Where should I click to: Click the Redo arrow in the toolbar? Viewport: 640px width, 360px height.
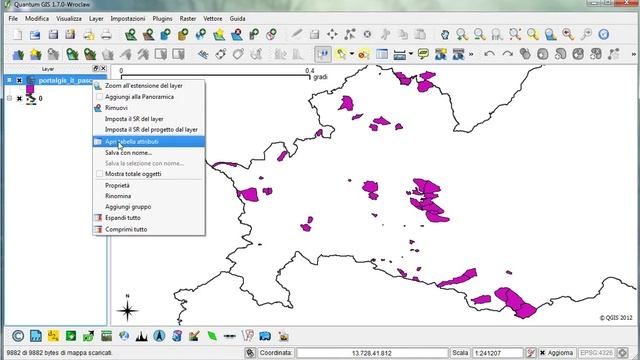click(507, 54)
